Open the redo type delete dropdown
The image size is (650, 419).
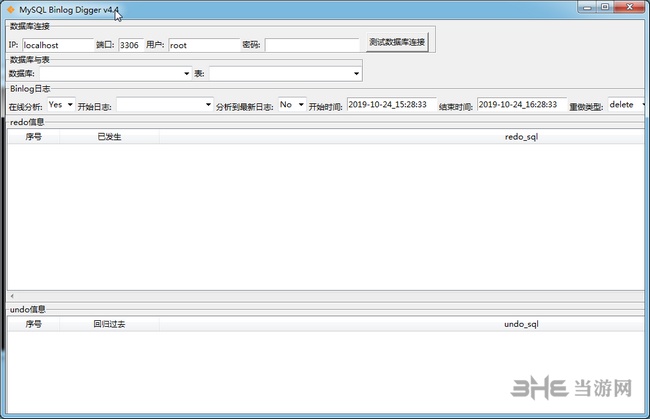click(626, 104)
